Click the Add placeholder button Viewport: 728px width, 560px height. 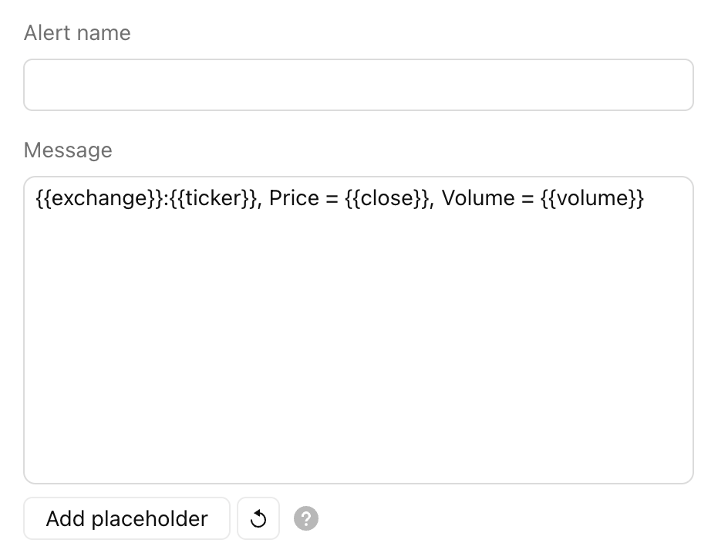[x=126, y=518]
